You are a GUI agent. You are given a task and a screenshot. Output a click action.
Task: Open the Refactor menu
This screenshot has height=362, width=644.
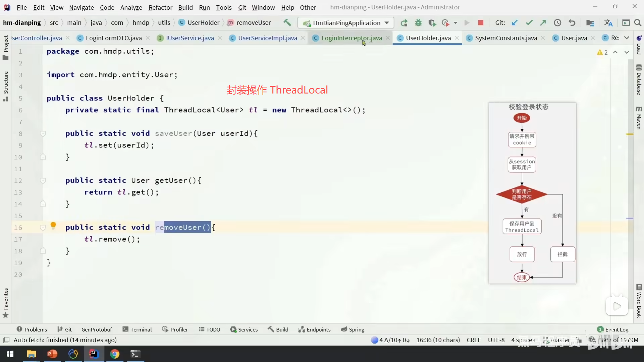(x=160, y=7)
